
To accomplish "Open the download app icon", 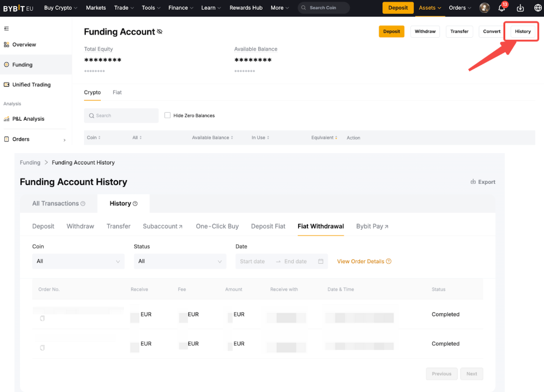I will pos(520,8).
